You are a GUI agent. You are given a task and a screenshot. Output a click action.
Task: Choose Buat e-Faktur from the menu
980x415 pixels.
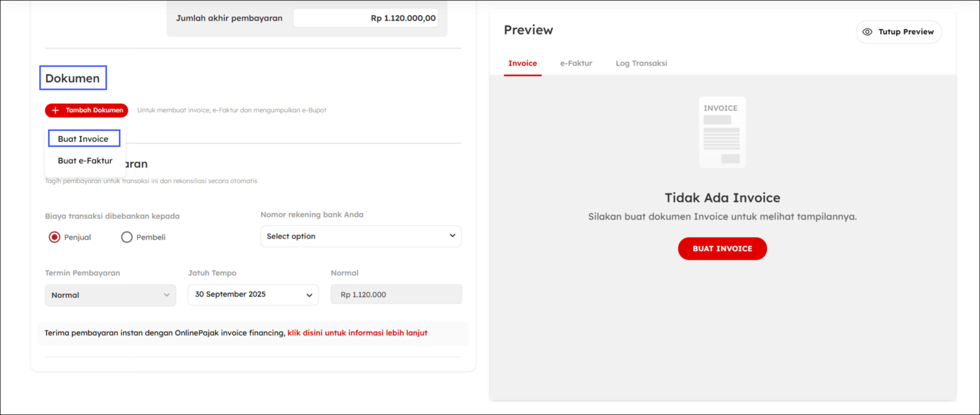click(x=85, y=160)
